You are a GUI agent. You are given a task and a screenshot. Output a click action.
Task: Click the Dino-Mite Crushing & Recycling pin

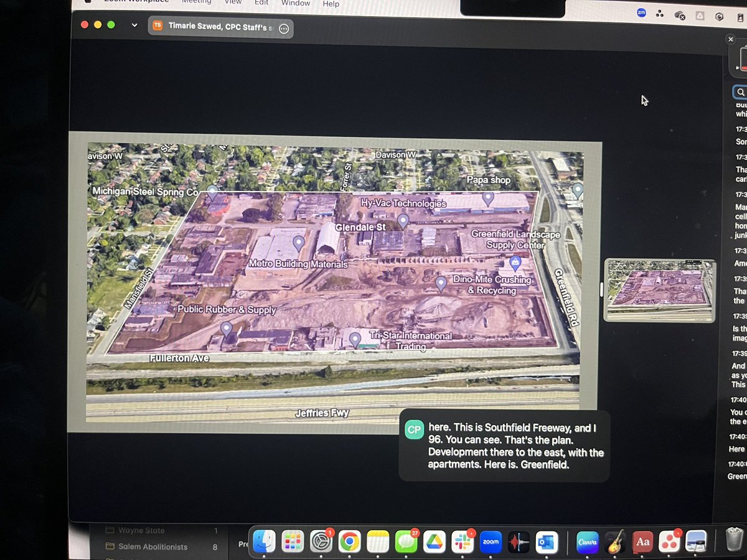(441, 284)
